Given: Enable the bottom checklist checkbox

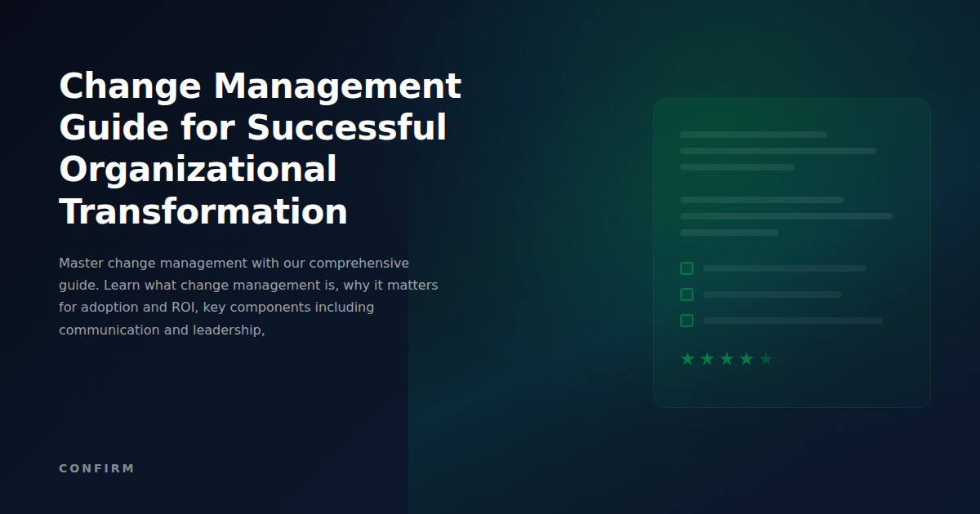Looking at the screenshot, I should (x=686, y=321).
